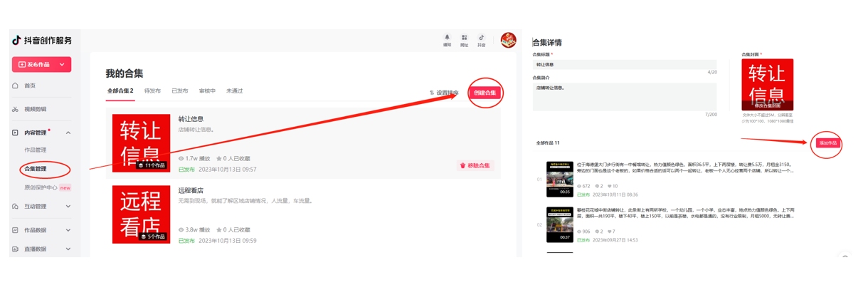868x290 pixels.
Task: Open the 远程看店 collection thumbnail
Action: coord(142,214)
